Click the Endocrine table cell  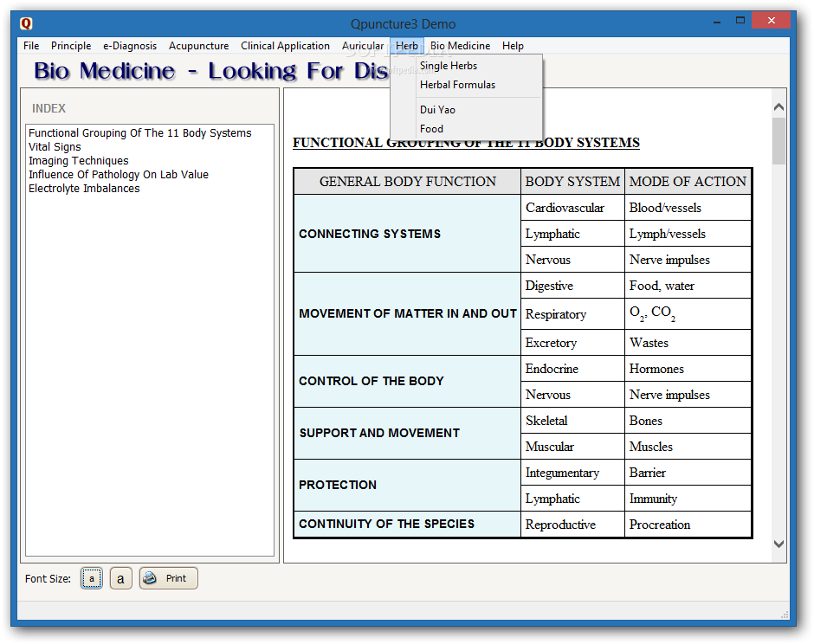572,369
